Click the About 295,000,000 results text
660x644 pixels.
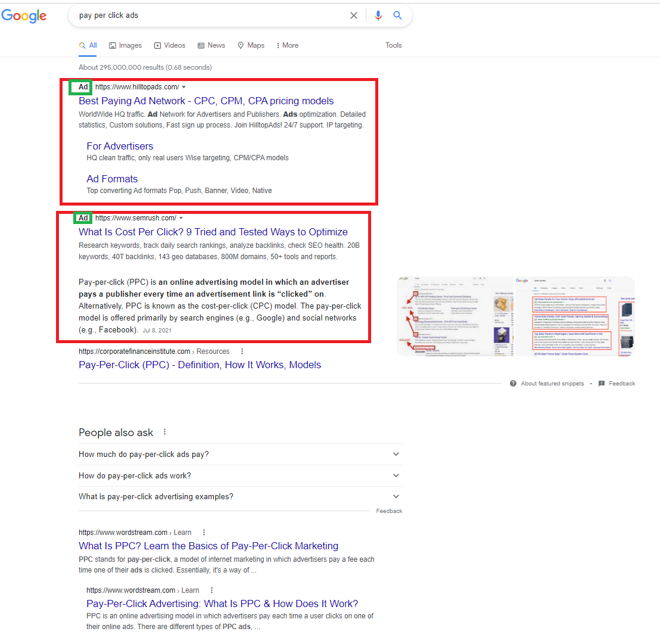pos(145,67)
